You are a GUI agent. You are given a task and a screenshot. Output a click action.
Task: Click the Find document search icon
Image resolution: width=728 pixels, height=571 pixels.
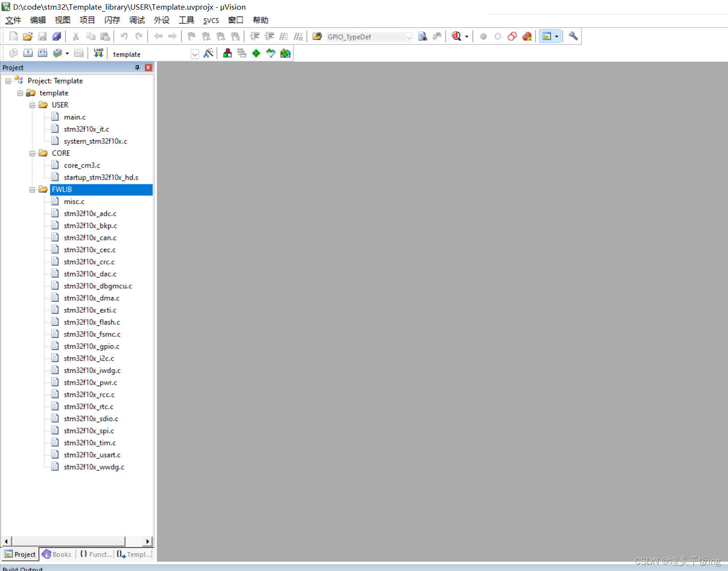422,36
